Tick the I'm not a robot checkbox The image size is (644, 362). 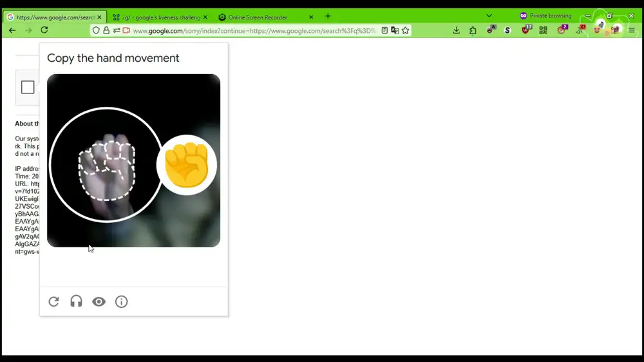click(28, 87)
